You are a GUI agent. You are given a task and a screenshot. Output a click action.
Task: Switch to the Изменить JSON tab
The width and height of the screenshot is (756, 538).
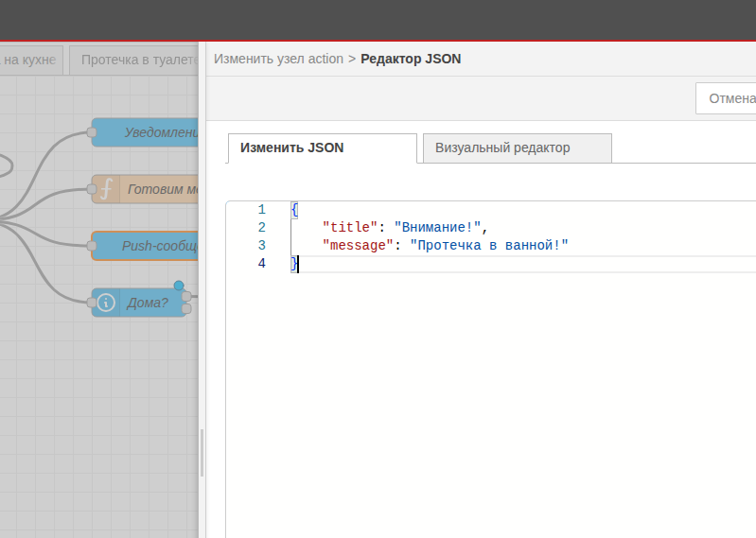point(291,148)
